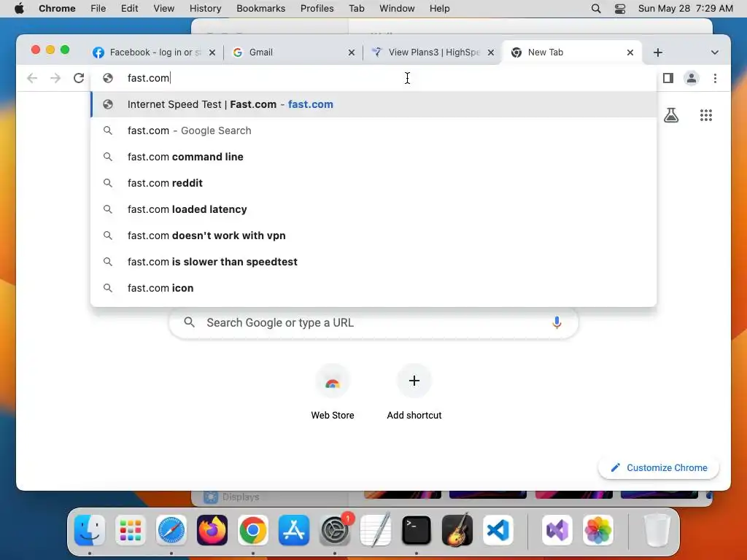This screenshot has height=560, width=747.
Task: Choose fast.com loaded latency suggestion
Action: [373, 209]
